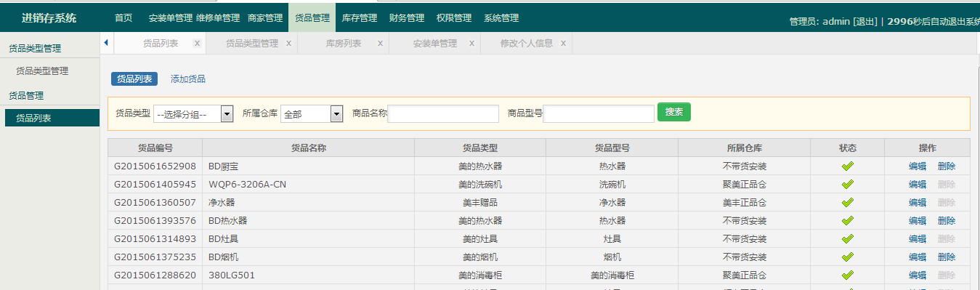This screenshot has height=290, width=980.
Task: Click the green 搜索 button
Action: (674, 112)
